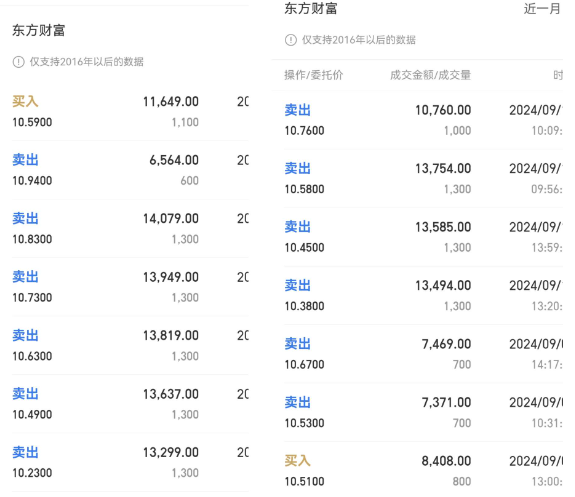The image size is (575, 497).
Task: Click the amount 7,469.00
Action: (x=446, y=344)
